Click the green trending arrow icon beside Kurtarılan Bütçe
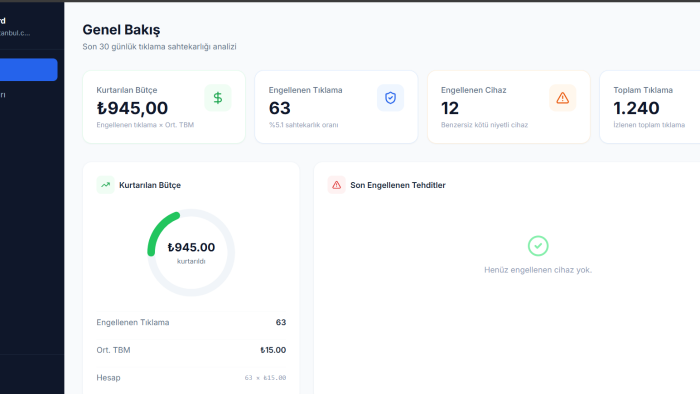This screenshot has width=700, height=394. [105, 185]
